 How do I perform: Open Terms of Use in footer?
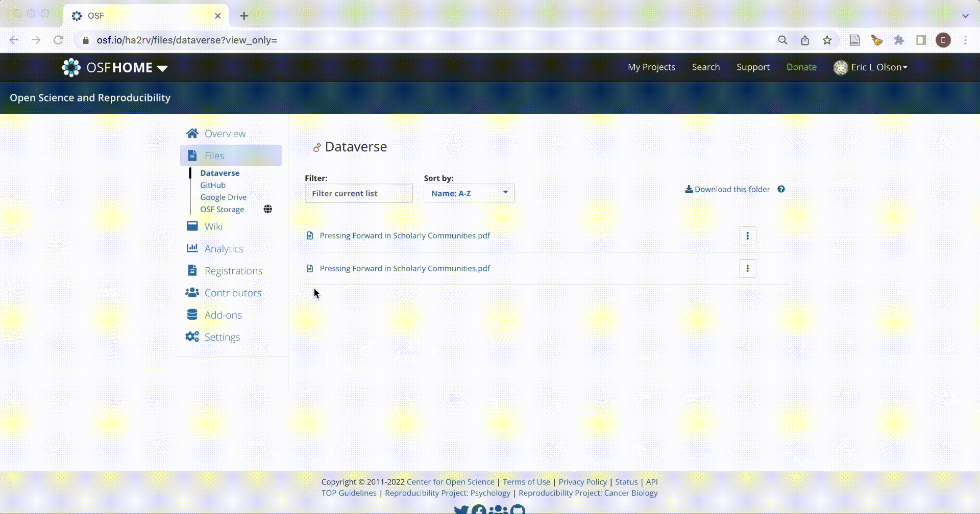526,482
